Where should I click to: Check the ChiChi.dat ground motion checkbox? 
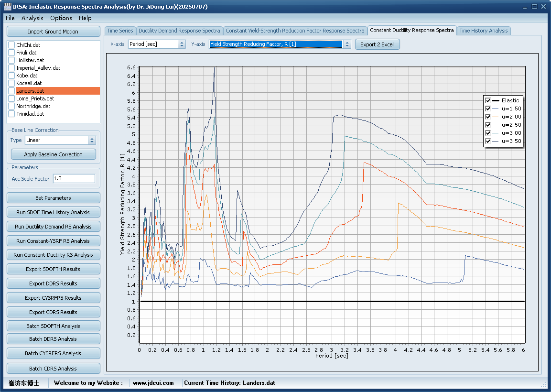coord(11,45)
